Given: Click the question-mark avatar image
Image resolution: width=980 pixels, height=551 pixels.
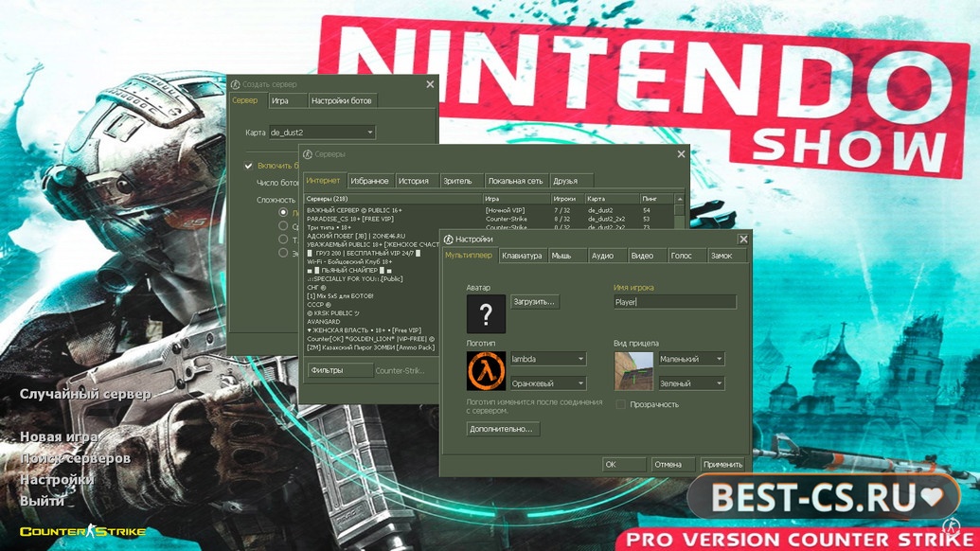Looking at the screenshot, I should click(x=486, y=313).
